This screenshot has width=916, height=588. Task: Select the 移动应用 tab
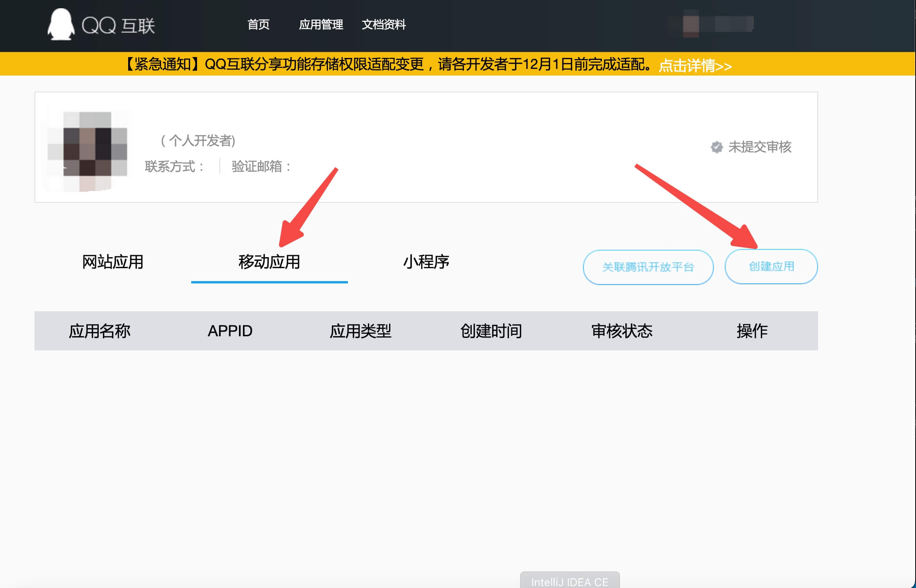(x=269, y=262)
